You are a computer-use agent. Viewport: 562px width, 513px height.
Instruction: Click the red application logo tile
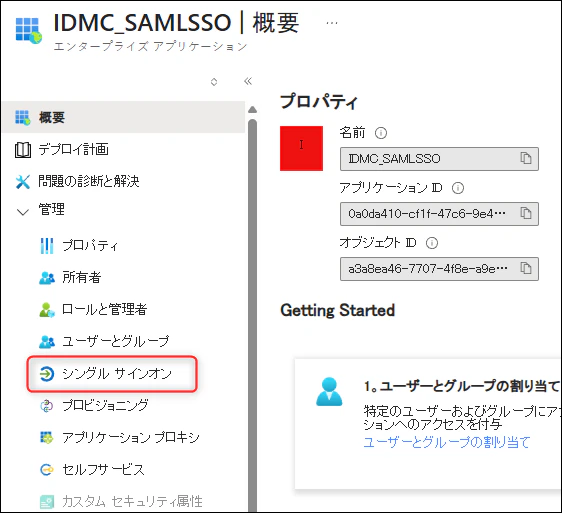(301, 148)
